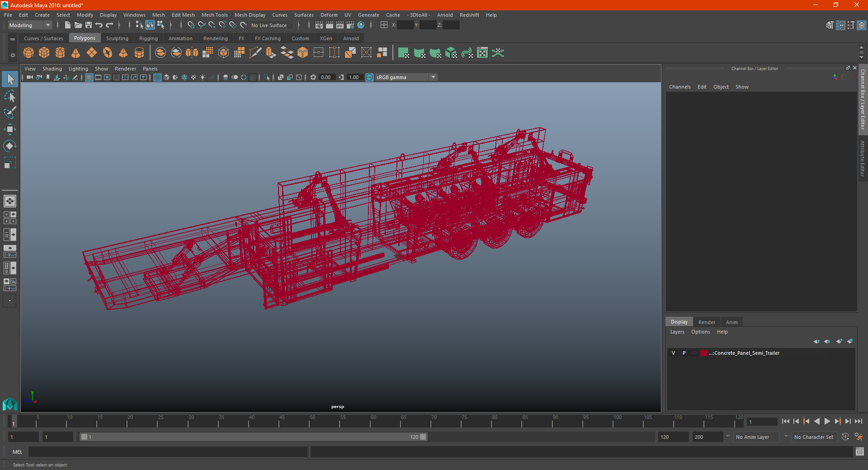Open the File menu

[x=8, y=15]
